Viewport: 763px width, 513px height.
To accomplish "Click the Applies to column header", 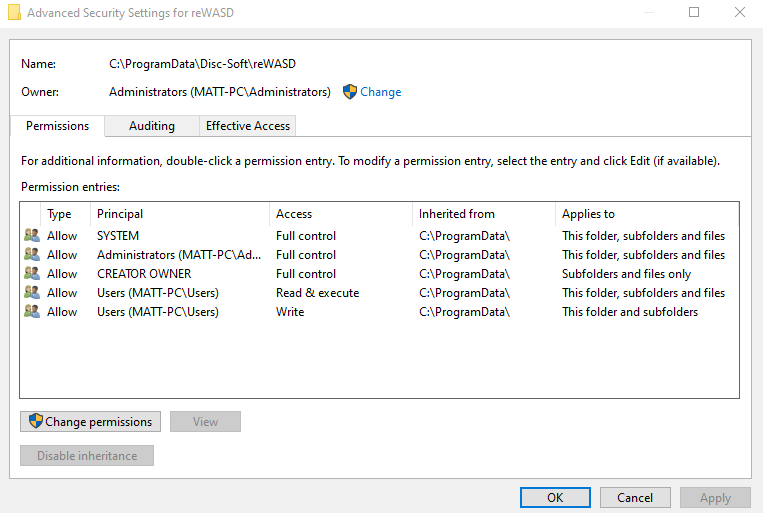I will [646, 214].
